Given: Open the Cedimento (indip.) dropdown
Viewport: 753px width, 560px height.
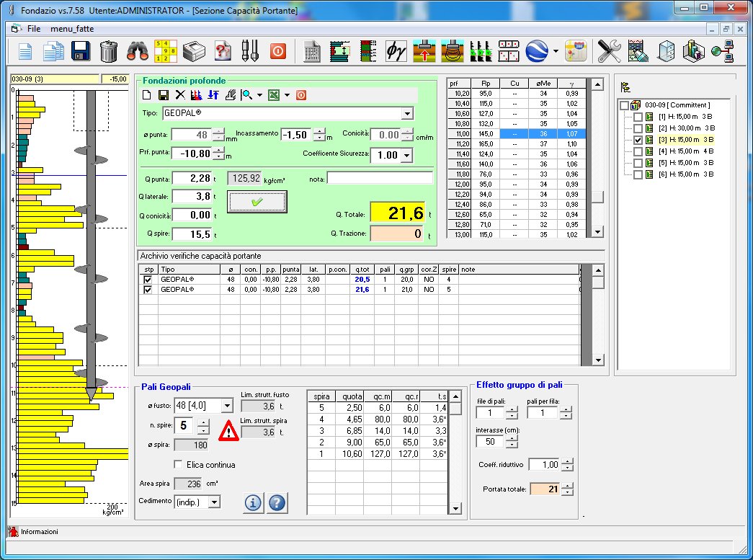Looking at the screenshot, I should [215, 502].
